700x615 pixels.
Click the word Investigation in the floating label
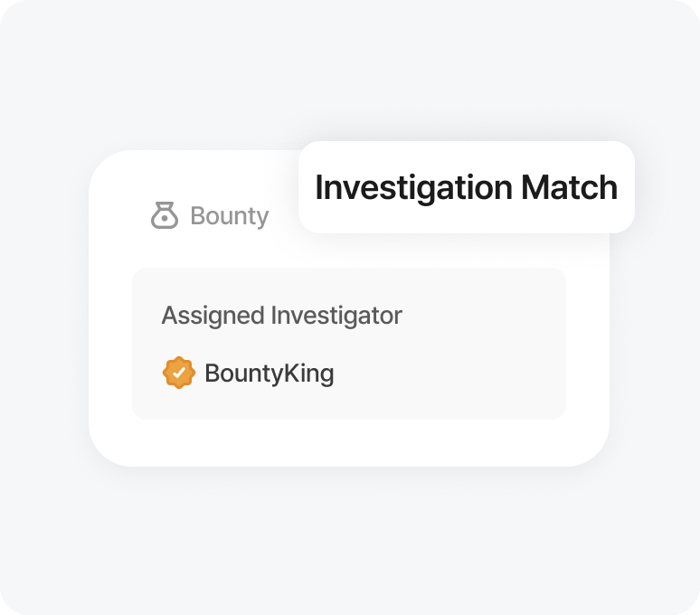pos(413,187)
